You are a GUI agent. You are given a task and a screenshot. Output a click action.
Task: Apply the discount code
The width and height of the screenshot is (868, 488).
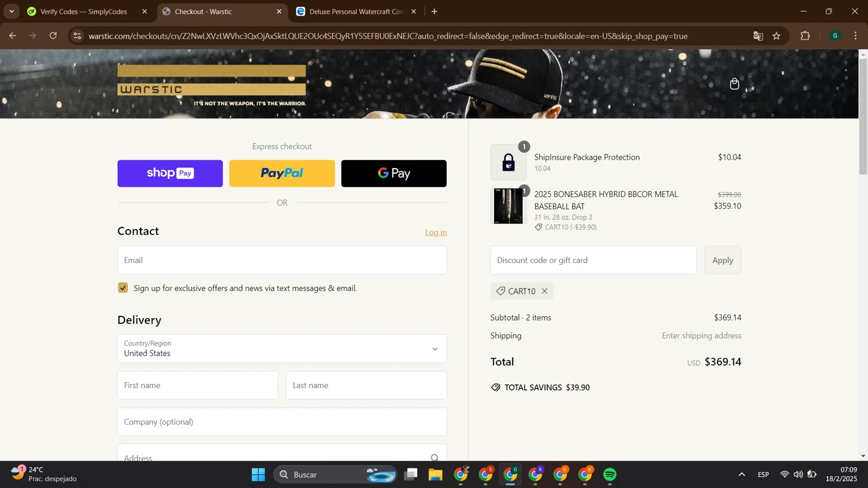click(723, 260)
